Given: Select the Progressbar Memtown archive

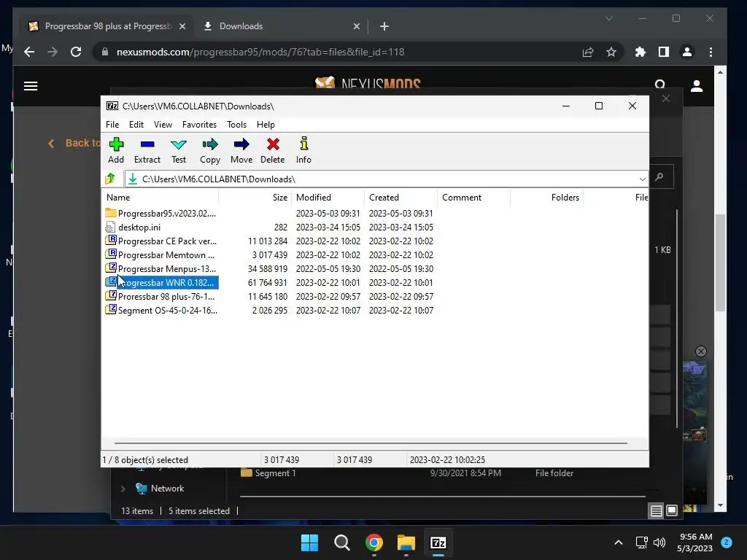Looking at the screenshot, I should pyautogui.click(x=160, y=254).
